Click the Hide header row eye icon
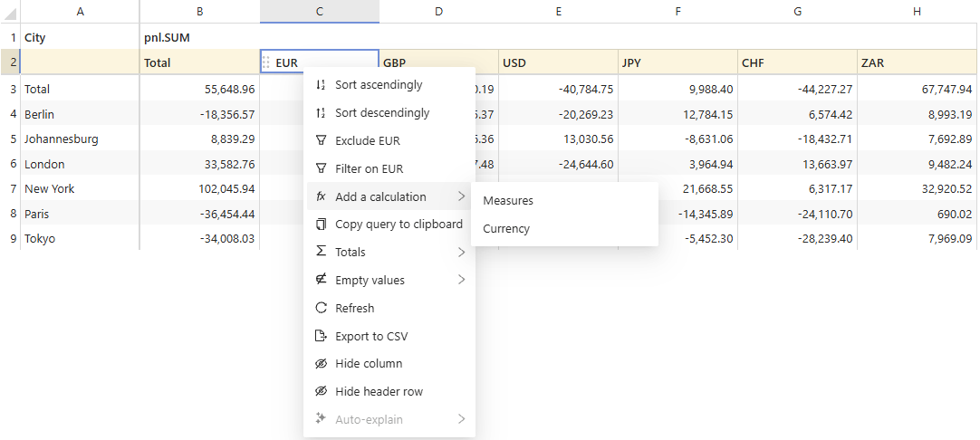Image resolution: width=980 pixels, height=440 pixels. [321, 392]
